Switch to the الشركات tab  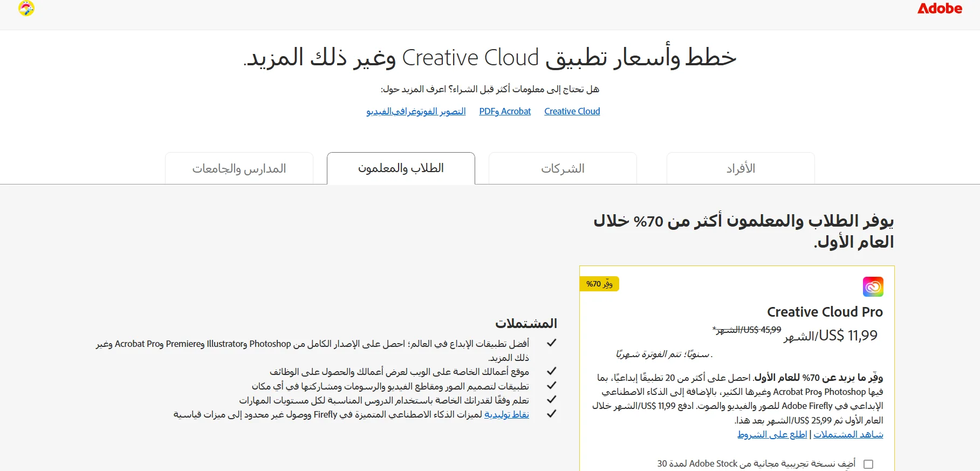(563, 168)
